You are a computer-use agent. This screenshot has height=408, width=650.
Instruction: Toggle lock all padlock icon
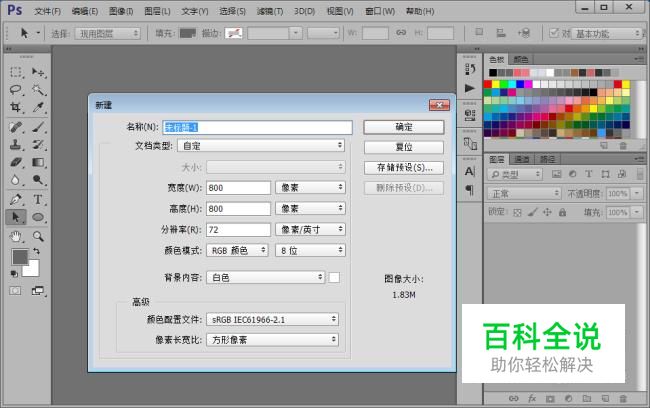[x=562, y=212]
